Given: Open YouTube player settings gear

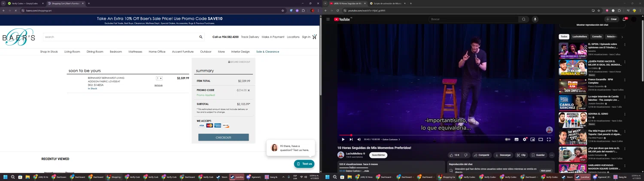Looking at the screenshot, I should 524,139.
